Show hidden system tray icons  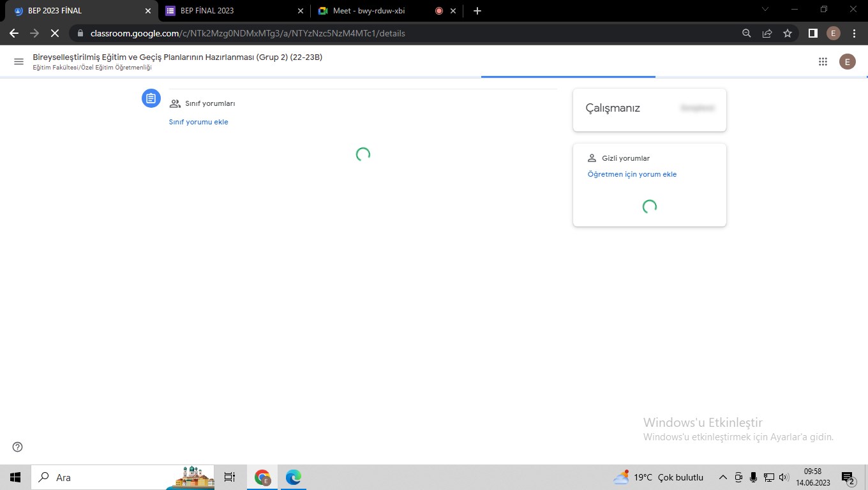coord(723,477)
